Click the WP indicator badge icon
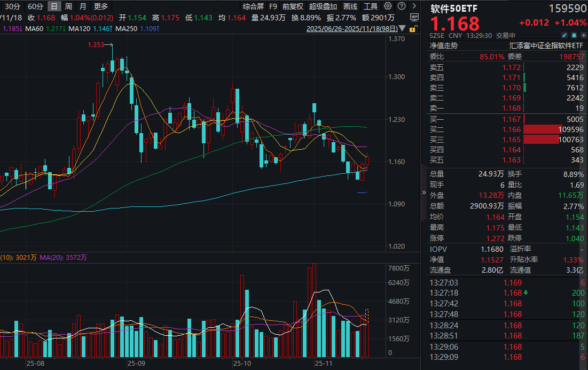588x370 pixels. [x=414, y=17]
